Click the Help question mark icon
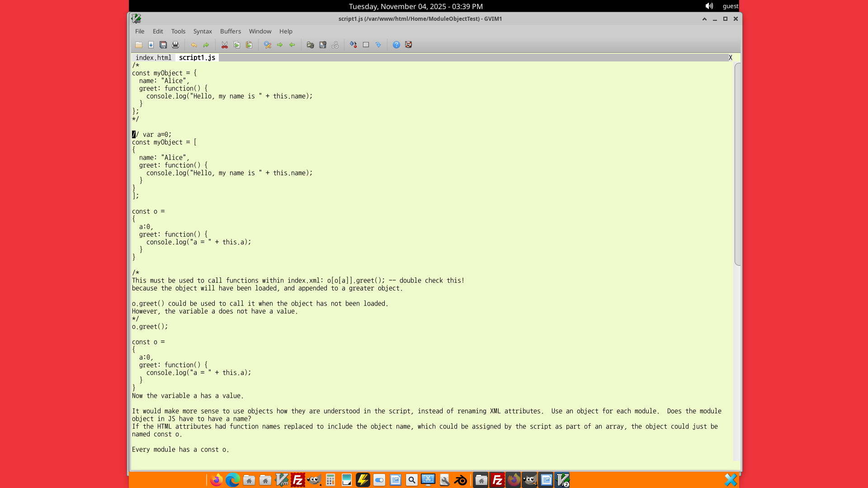The image size is (868, 488). [x=396, y=45]
